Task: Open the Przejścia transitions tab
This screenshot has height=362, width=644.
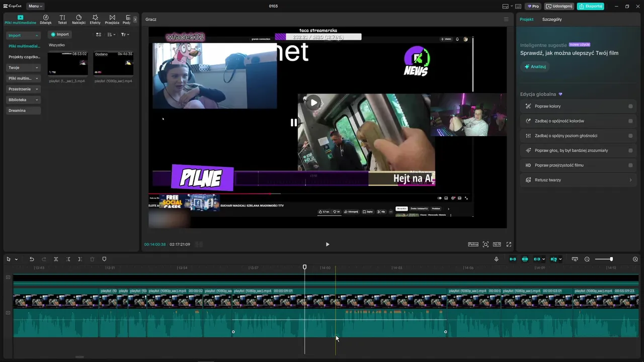Action: [x=112, y=20]
